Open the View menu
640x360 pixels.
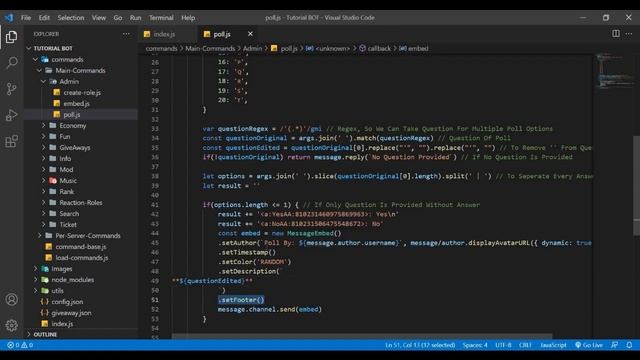click(x=98, y=18)
